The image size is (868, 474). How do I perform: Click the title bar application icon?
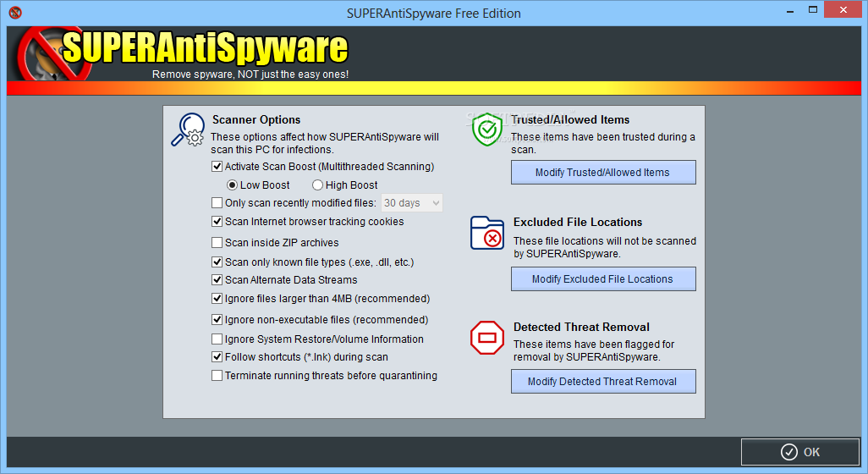point(15,12)
